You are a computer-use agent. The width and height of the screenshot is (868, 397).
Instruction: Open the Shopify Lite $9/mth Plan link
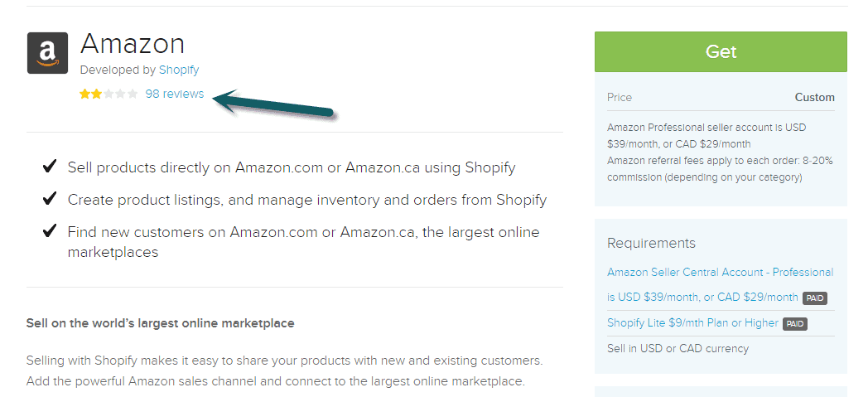tap(692, 322)
